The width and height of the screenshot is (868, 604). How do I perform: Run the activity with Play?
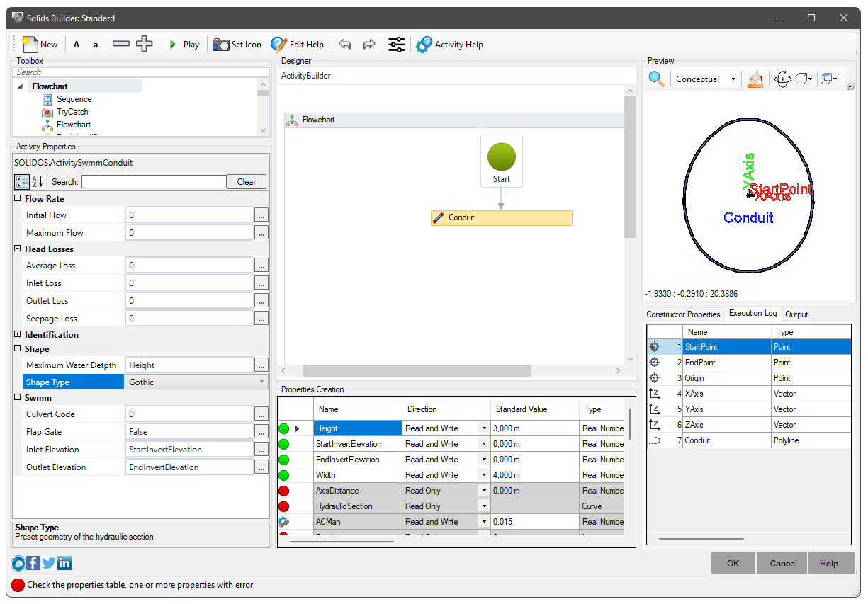pos(184,45)
